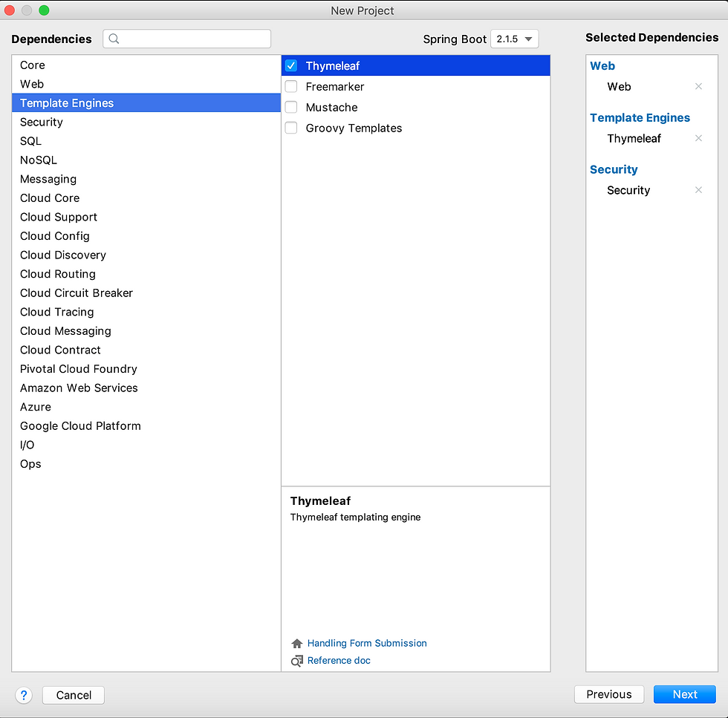Click home icon beside Handling Form Submission
The image size is (728, 718).
pos(296,643)
